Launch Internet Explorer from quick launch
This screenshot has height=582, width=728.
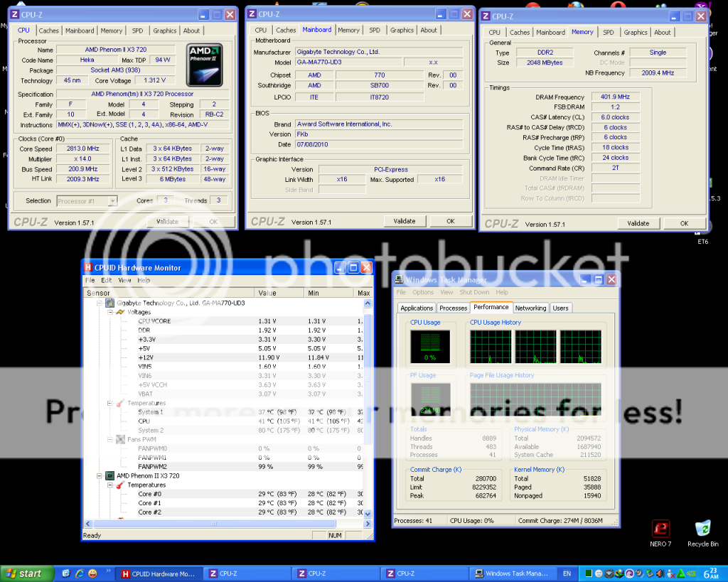[x=80, y=573]
